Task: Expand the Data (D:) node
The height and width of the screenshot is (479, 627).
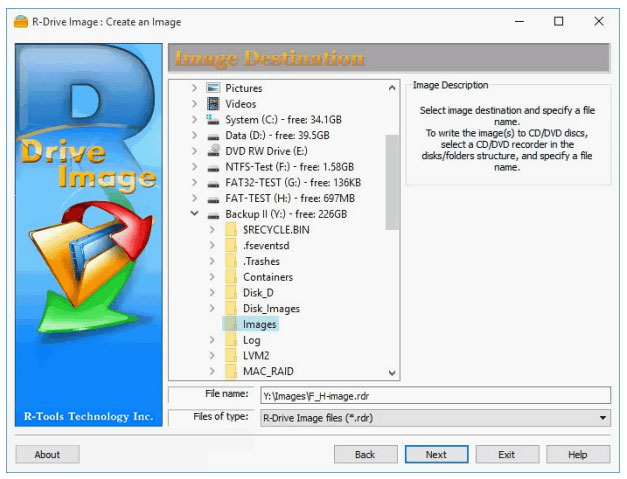Action: coord(194,135)
